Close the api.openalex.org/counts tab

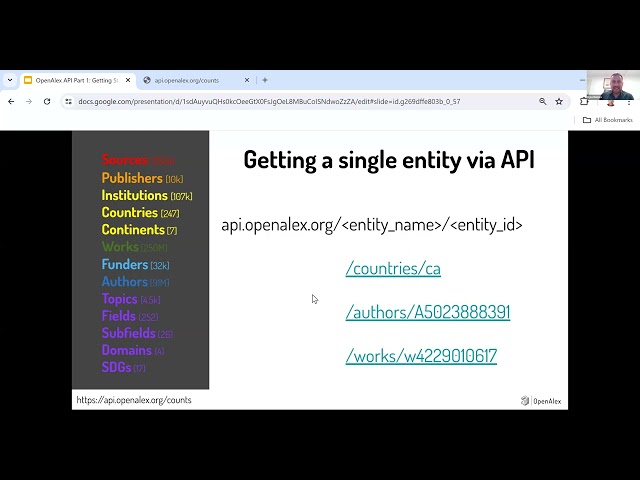click(247, 80)
